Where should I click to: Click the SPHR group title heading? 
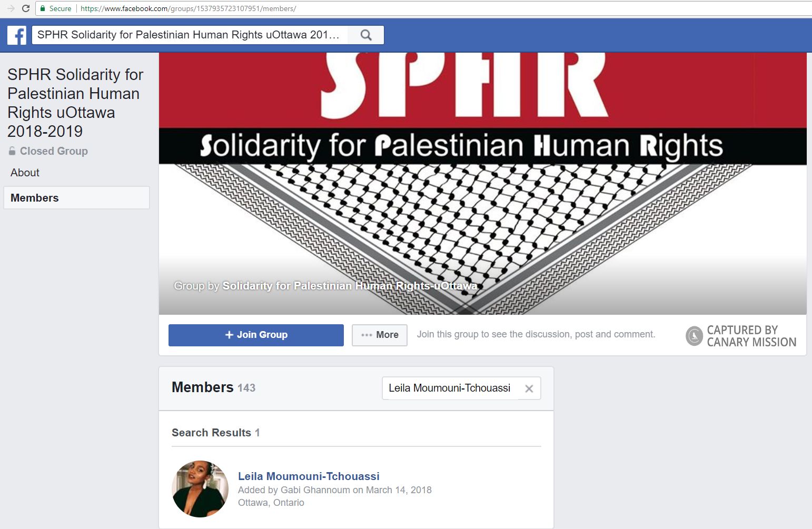point(75,103)
